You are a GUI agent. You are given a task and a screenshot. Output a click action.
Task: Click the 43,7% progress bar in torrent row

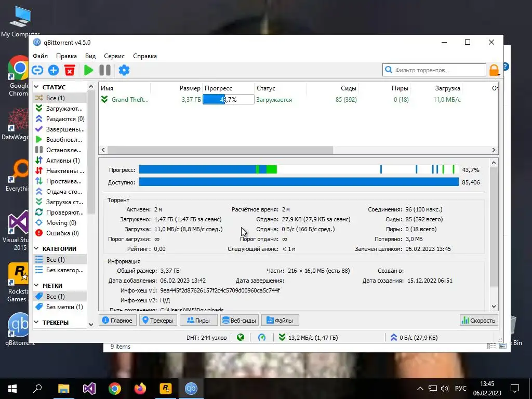coord(229,99)
